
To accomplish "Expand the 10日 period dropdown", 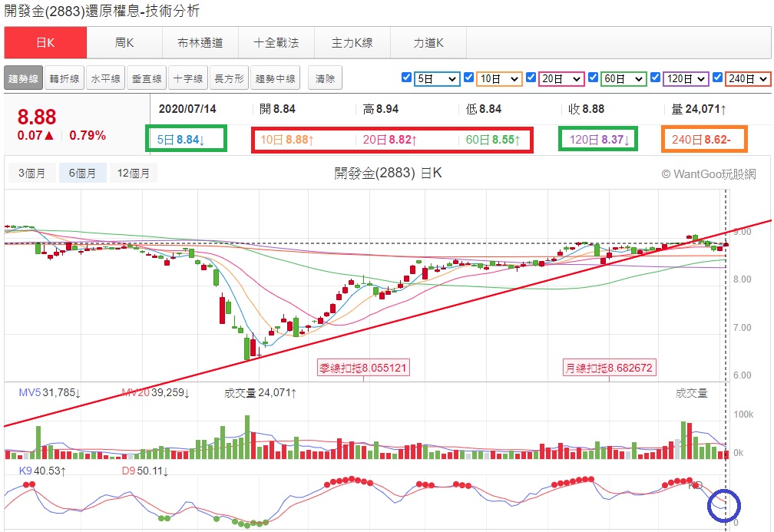I will [x=499, y=79].
